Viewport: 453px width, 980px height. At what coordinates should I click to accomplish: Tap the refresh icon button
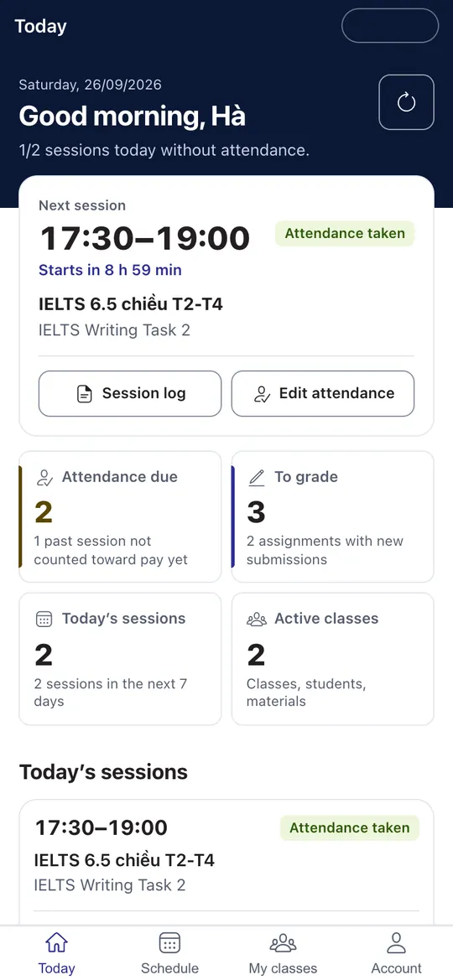coord(406,102)
